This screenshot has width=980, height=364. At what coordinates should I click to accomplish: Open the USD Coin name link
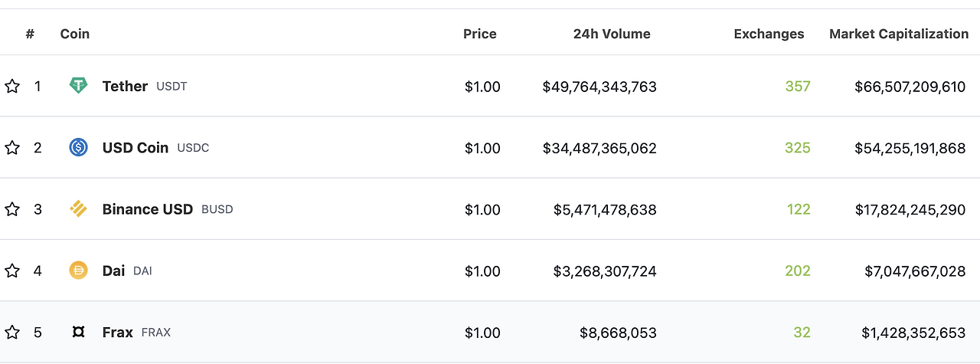click(x=135, y=148)
